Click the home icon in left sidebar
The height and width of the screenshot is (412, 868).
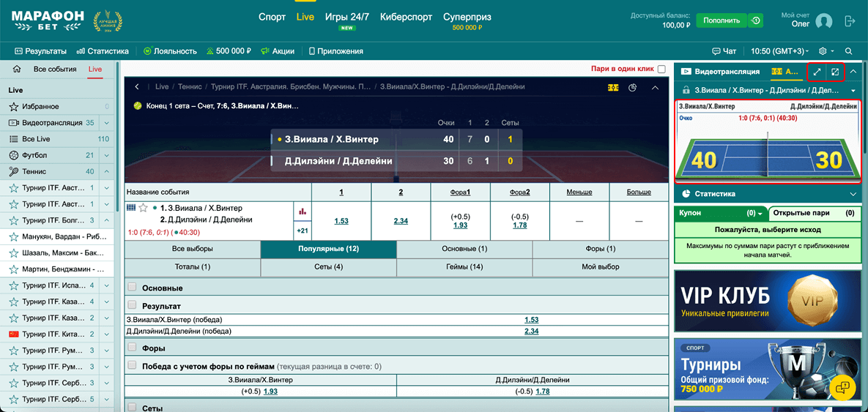click(x=16, y=69)
